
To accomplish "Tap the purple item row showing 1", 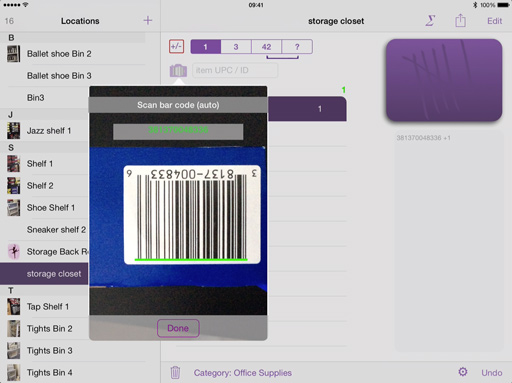I will 307,109.
